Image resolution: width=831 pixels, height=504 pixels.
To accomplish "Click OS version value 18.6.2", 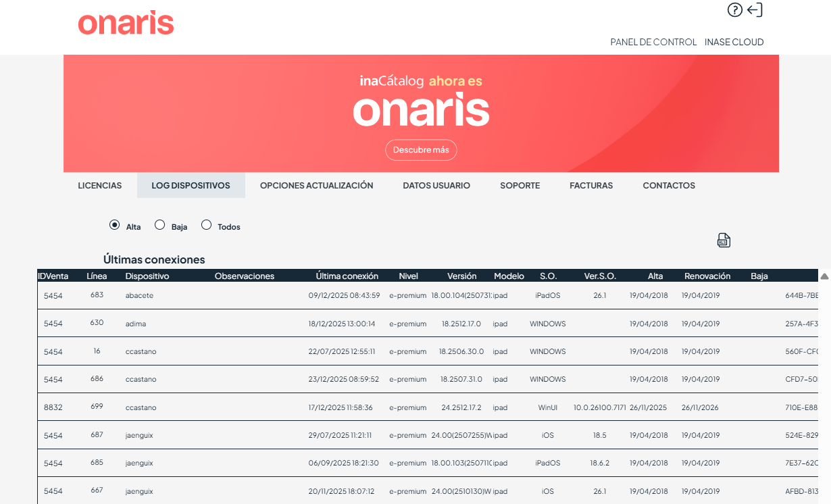I will click(x=600, y=463).
